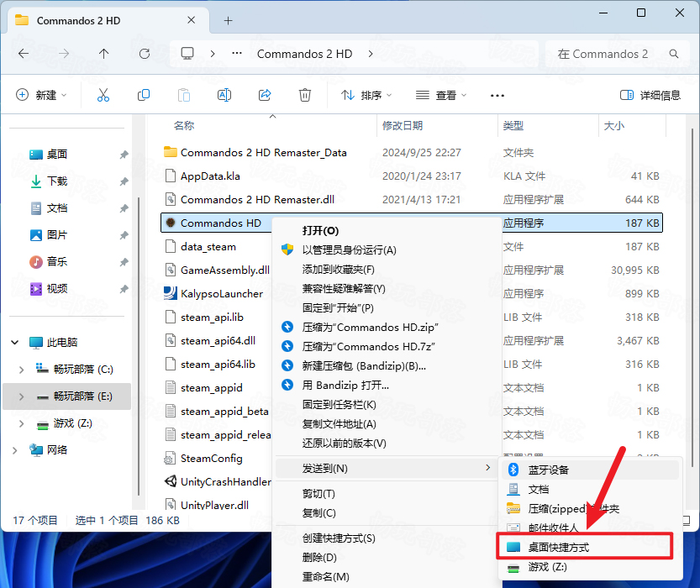Open the 新建 dropdown
The image size is (700, 588).
[41, 95]
